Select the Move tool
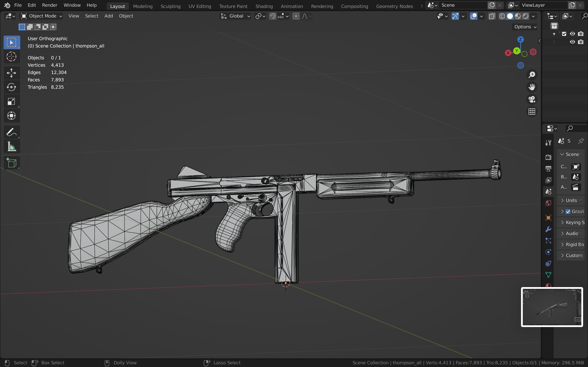Viewport: 588px width, 367px height. pyautogui.click(x=11, y=73)
